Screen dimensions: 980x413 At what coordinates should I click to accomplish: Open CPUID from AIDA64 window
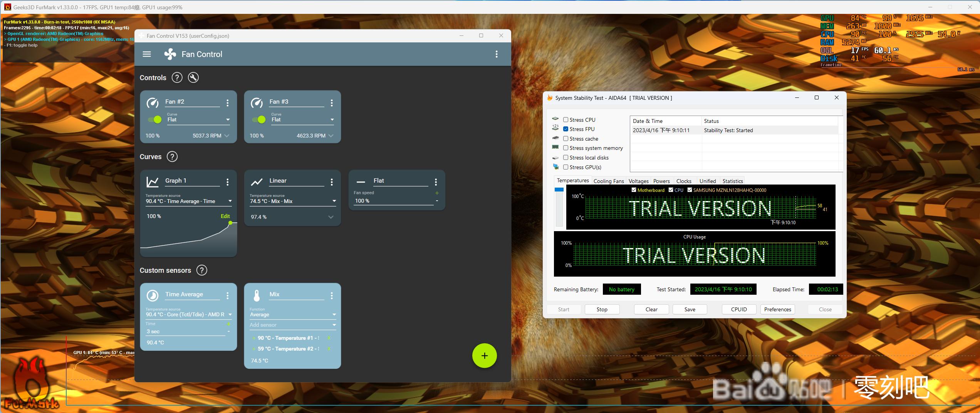[x=739, y=309]
